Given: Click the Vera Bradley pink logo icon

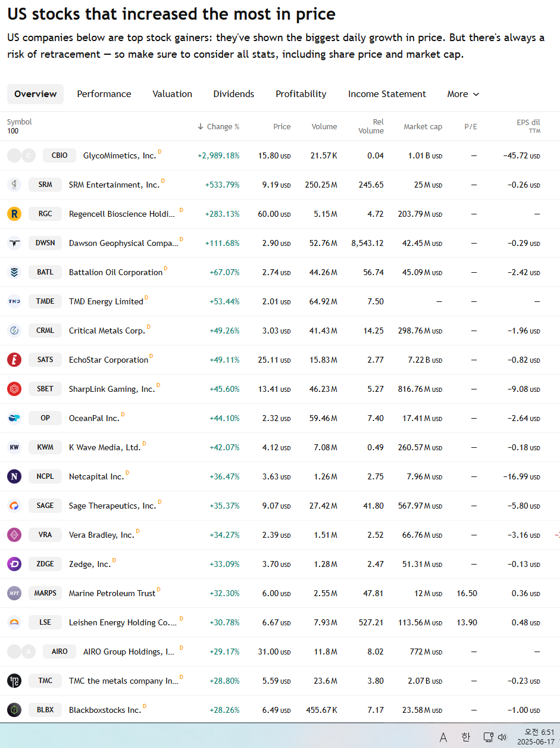Looking at the screenshot, I should (x=14, y=535).
